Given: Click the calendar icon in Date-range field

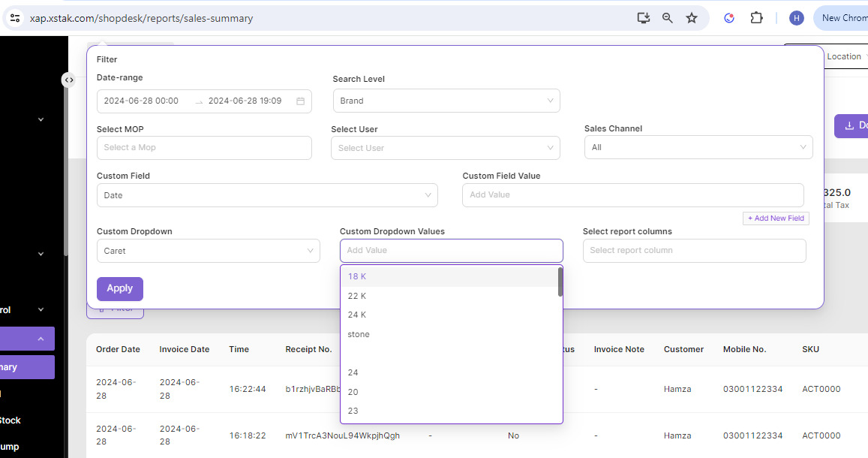Looking at the screenshot, I should click(300, 101).
